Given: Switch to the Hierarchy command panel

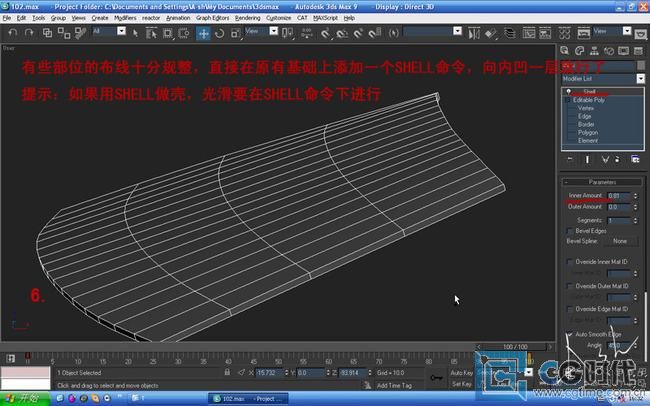Looking at the screenshot, I should pyautogui.click(x=594, y=51).
